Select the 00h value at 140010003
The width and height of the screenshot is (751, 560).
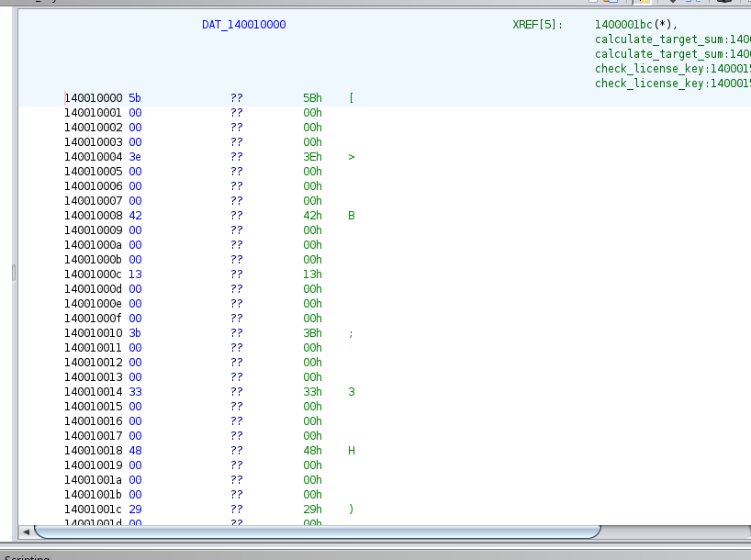312,142
